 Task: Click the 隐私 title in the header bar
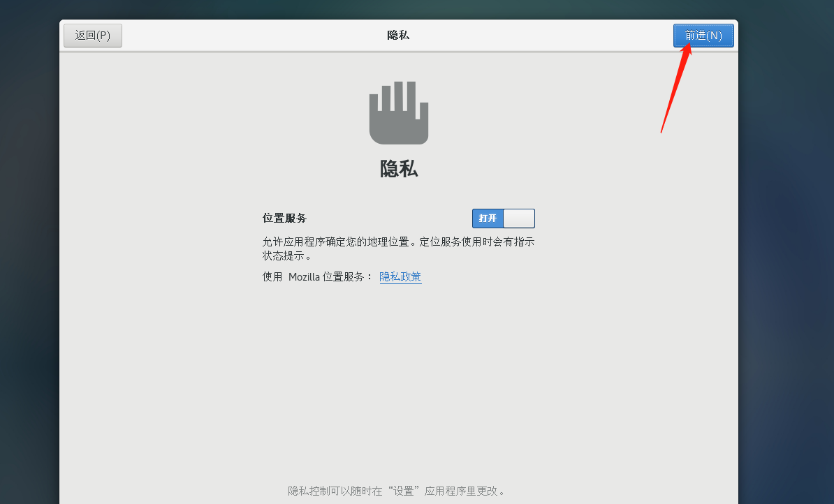pyautogui.click(x=398, y=35)
